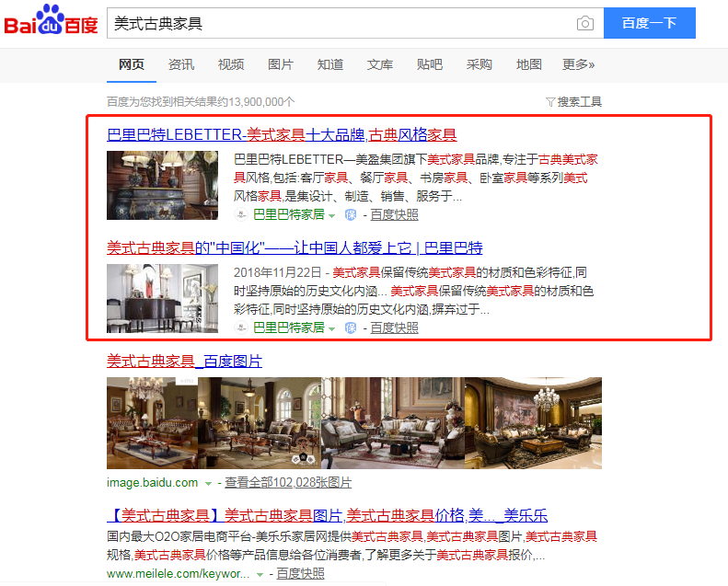
Task: Click image.baidu.com source link
Action: tap(152, 483)
